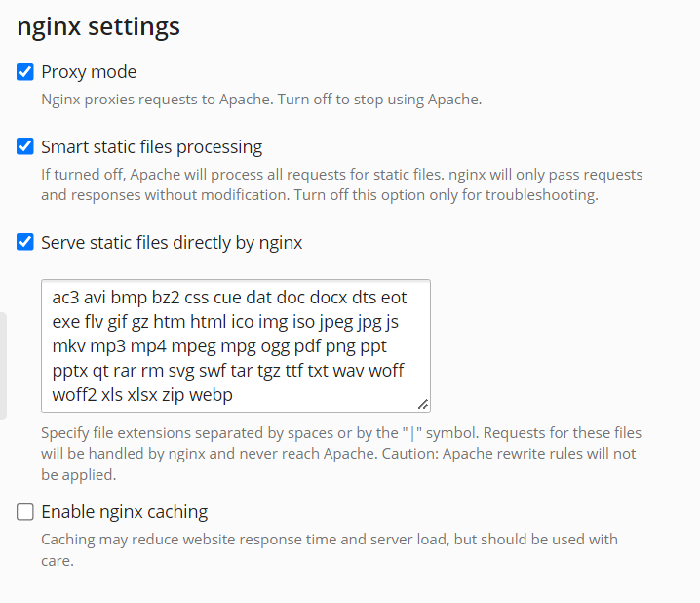The width and height of the screenshot is (700, 603).
Task: Focus the file extensions text area
Action: [x=236, y=345]
